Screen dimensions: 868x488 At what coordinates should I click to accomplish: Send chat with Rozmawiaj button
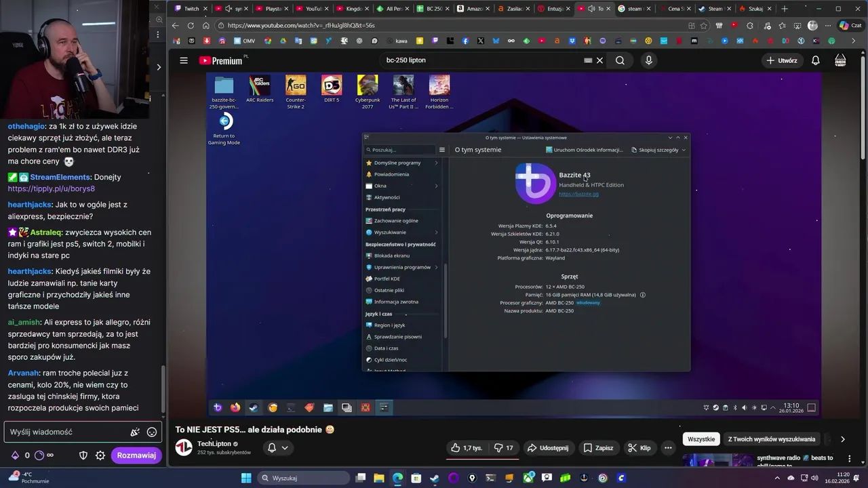pos(137,455)
